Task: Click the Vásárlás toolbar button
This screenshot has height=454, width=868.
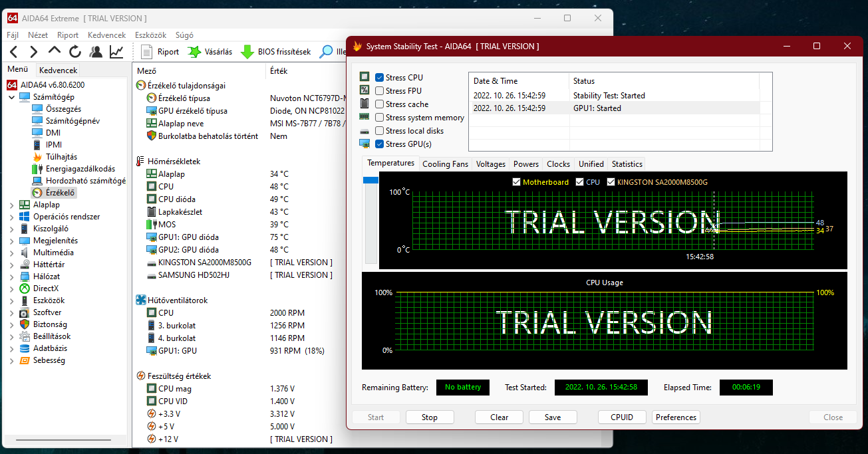Action: click(x=210, y=51)
